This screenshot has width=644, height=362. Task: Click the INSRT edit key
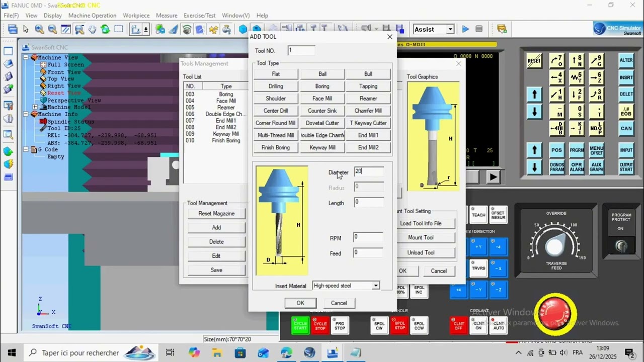click(626, 77)
